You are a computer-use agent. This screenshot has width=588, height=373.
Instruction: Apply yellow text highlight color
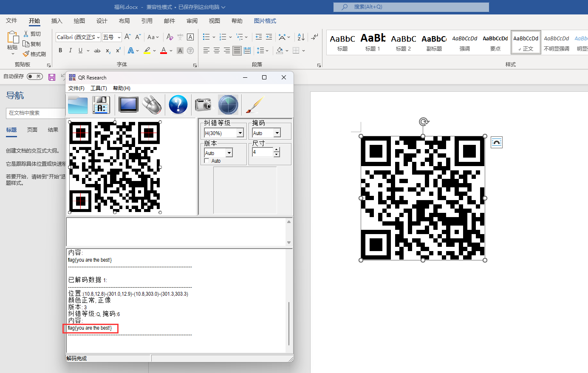(x=147, y=51)
